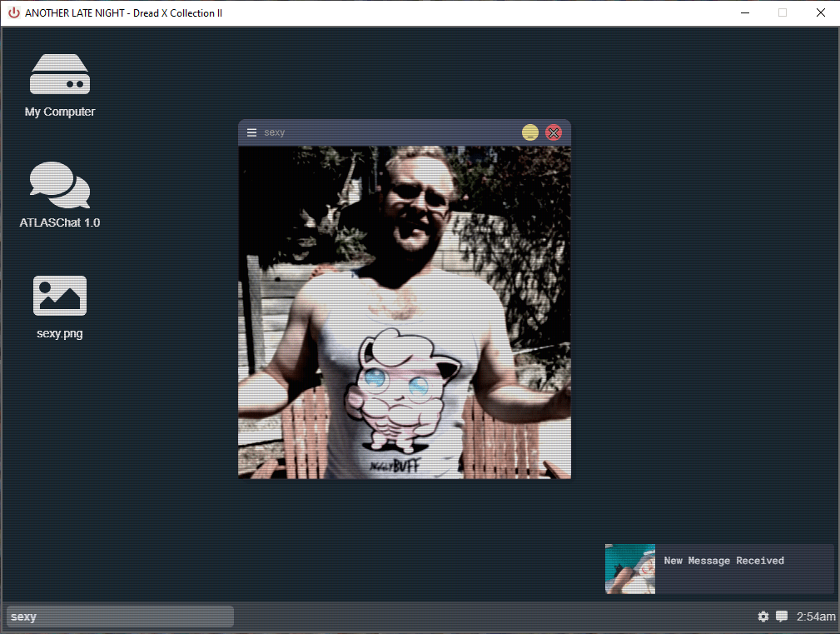This screenshot has width=840, height=634.
Task: Click the new message notification thumbnail
Action: tap(630, 569)
